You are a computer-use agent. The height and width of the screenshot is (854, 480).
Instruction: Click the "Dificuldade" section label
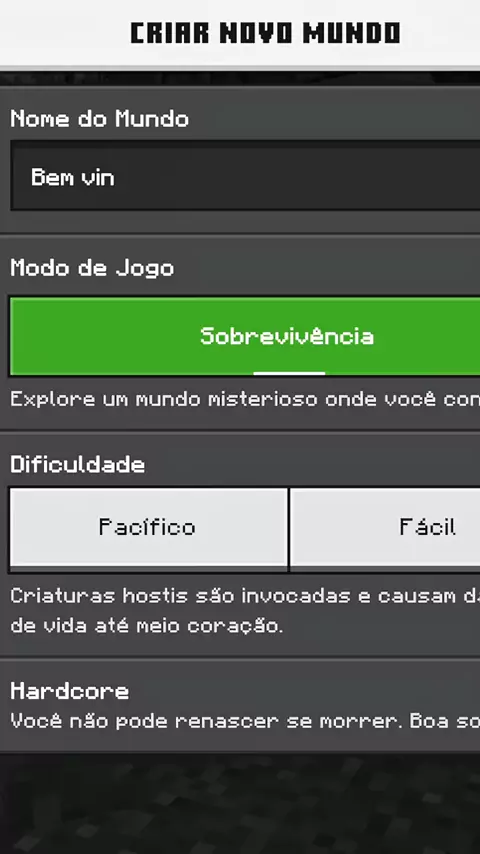(x=78, y=465)
